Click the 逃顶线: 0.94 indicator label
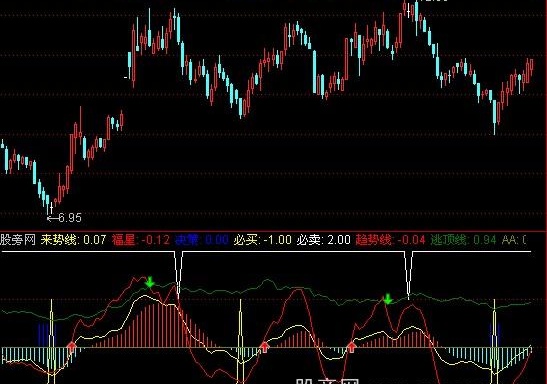547x384 pixels. pyautogui.click(x=463, y=240)
